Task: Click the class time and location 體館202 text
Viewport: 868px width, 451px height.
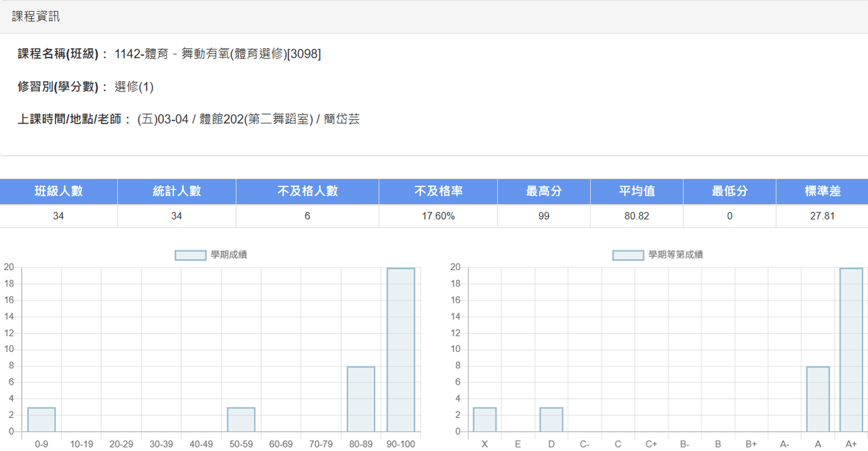Action: click(248, 119)
